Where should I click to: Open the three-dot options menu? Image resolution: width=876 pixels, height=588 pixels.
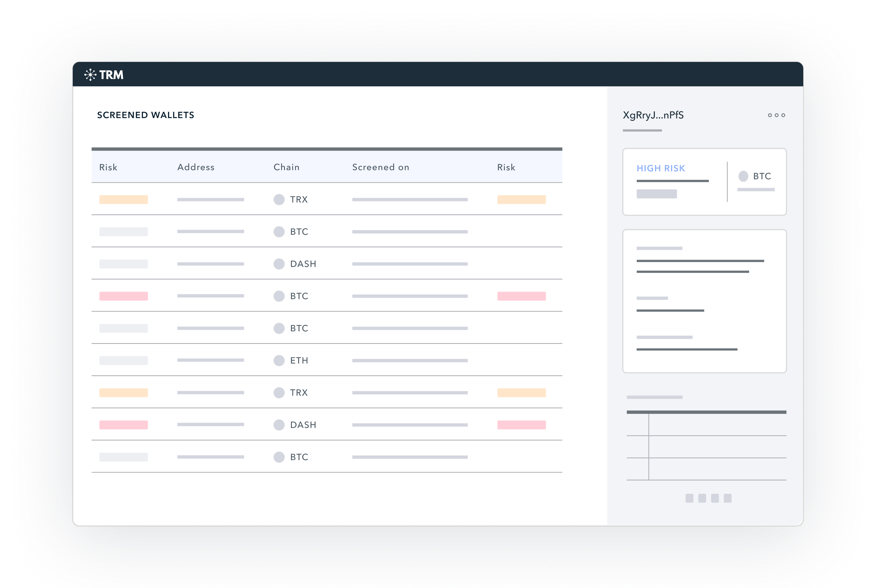coord(776,115)
